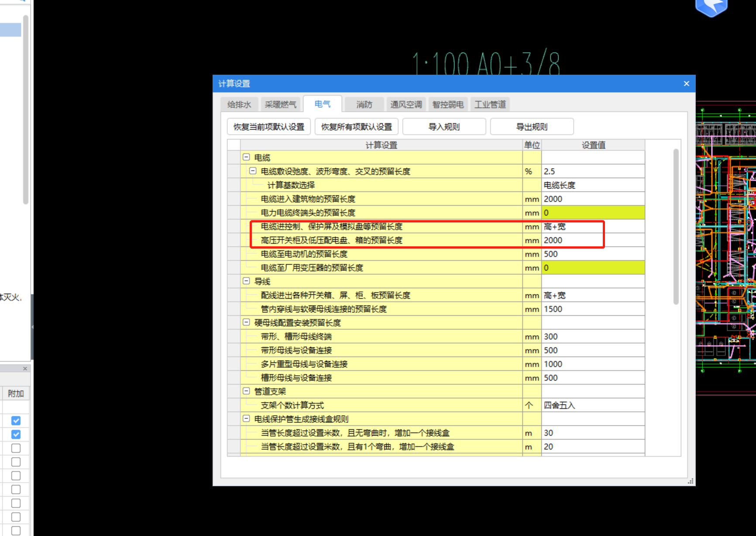Close the lower left panel with its X icon

25,369
